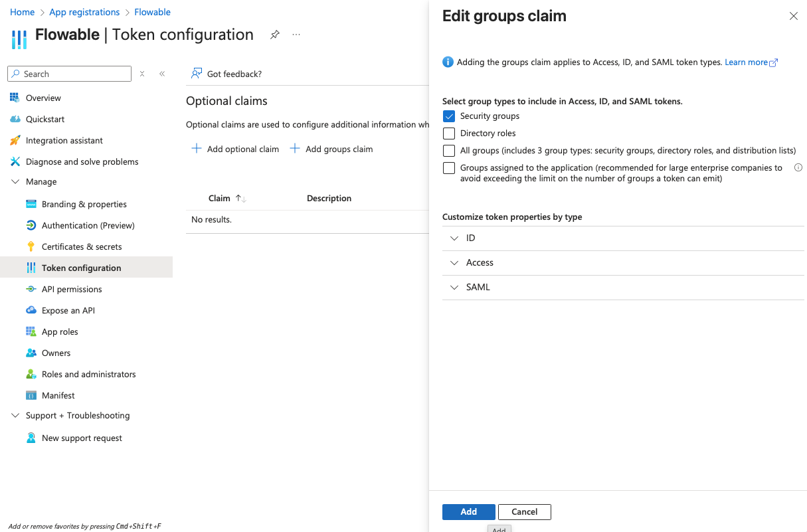Viewport: 807px width, 532px height.
Task: Expand the ID token properties section
Action: [x=454, y=238]
